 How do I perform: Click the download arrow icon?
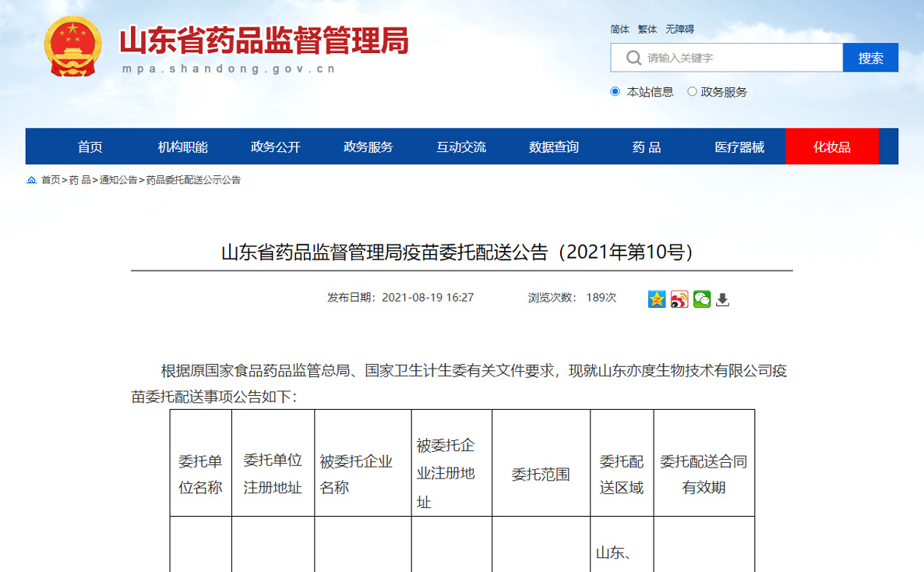coord(723,299)
